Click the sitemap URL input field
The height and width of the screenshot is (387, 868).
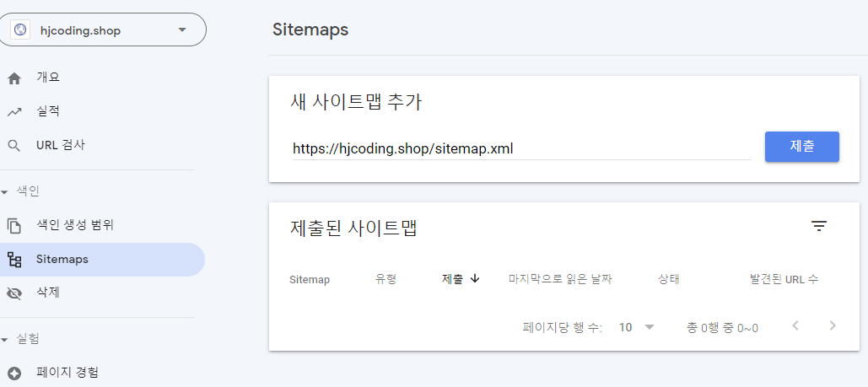(x=521, y=148)
